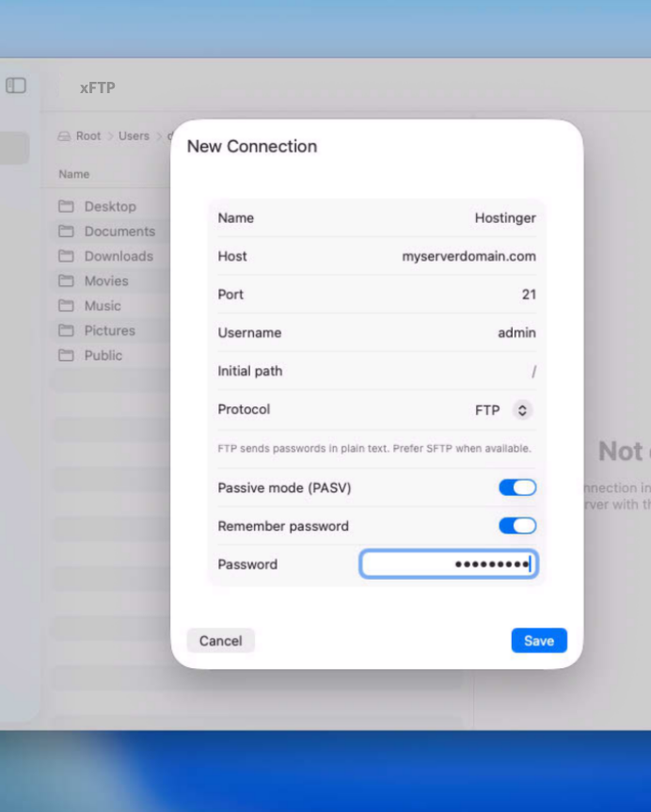Image resolution: width=651 pixels, height=812 pixels.
Task: Sort files by the Name column header
Action: pos(74,175)
